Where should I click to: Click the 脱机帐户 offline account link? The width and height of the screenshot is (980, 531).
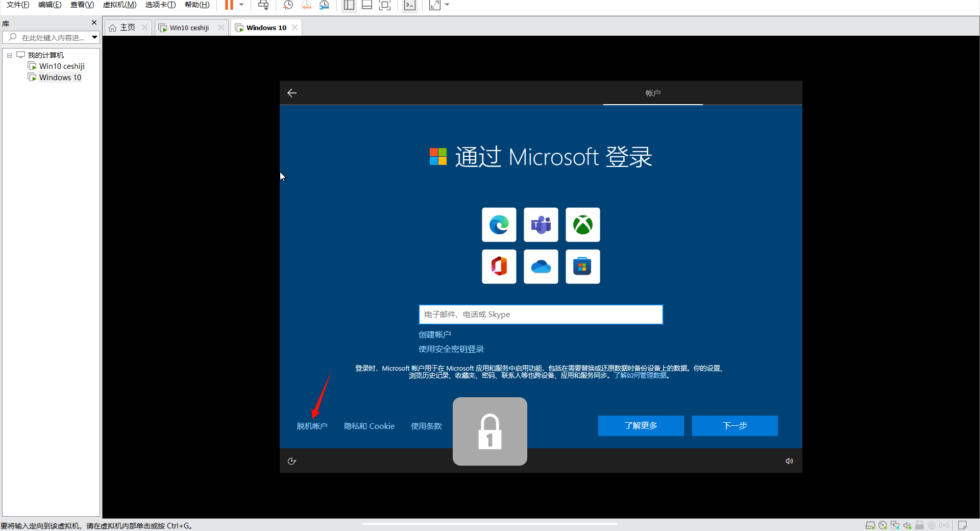pyautogui.click(x=312, y=426)
